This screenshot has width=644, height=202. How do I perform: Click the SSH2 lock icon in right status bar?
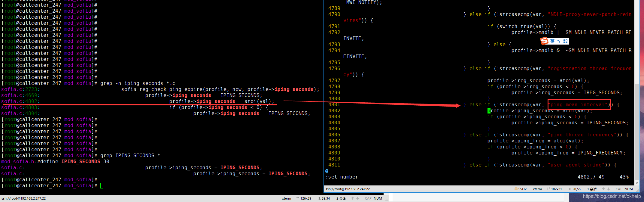516,189
